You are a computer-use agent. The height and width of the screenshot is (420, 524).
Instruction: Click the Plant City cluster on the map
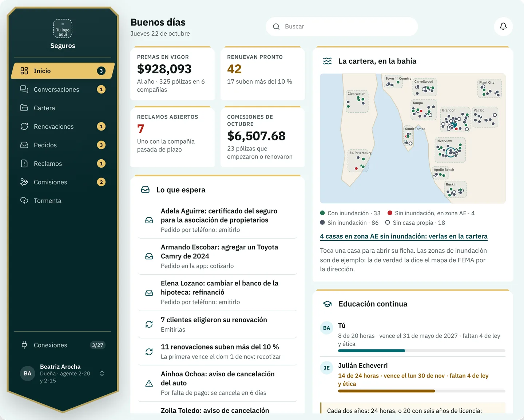(489, 89)
